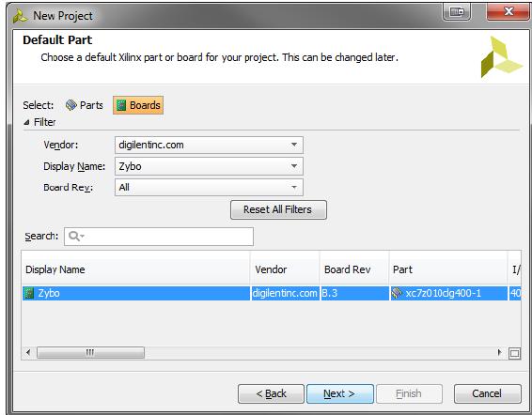Open search options magnifier dropdown
This screenshot has width=532, height=415.
(x=76, y=236)
